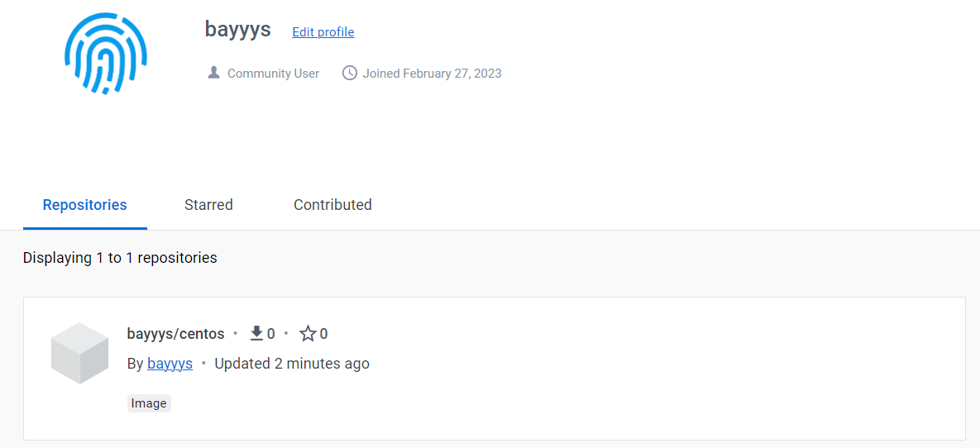Click the Image tag badge
Screen dimensions: 980x448
[149, 403]
